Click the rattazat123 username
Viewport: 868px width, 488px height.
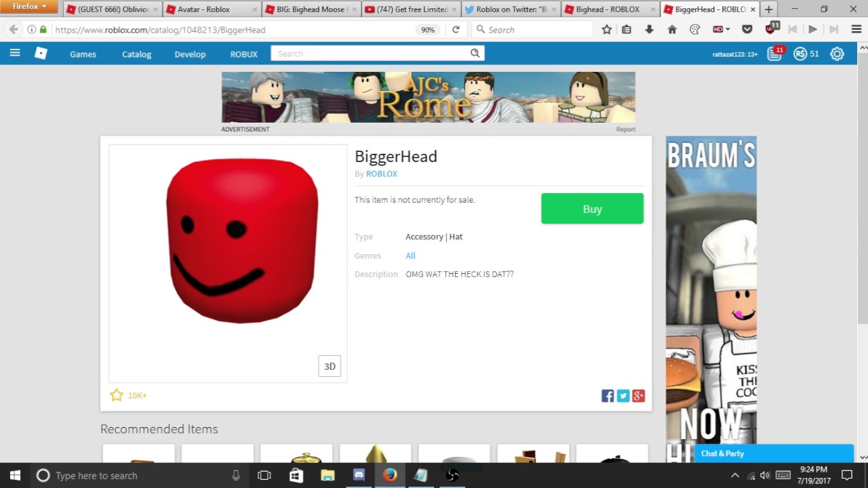tap(734, 54)
